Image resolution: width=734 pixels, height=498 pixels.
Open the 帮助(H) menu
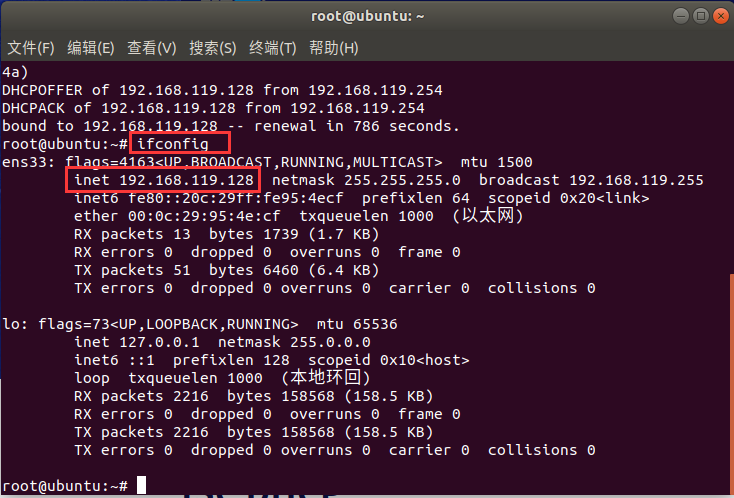[334, 48]
